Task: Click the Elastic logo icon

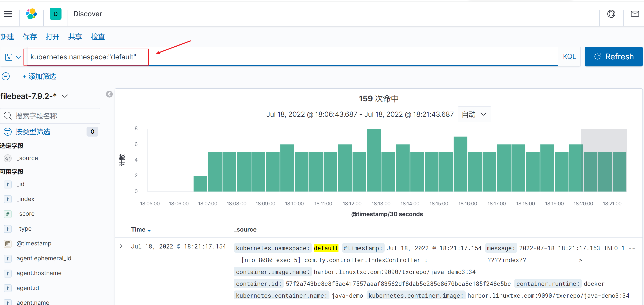Action: tap(31, 14)
